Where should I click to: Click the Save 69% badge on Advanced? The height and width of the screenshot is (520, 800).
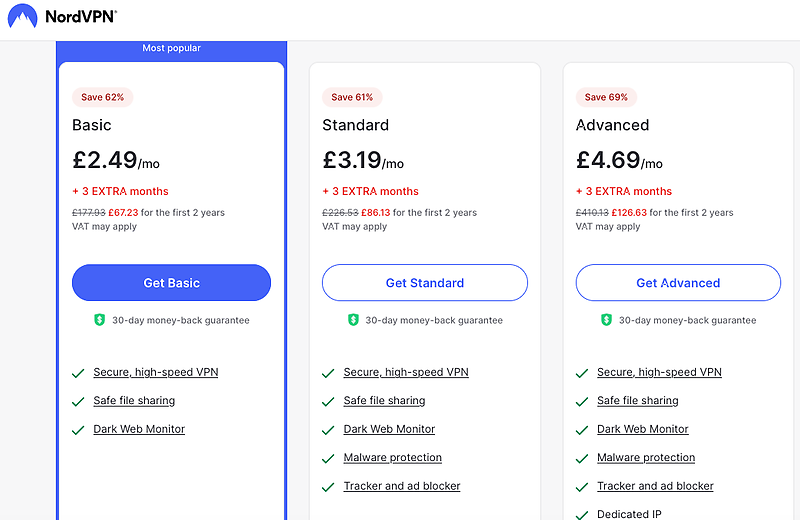[606, 97]
